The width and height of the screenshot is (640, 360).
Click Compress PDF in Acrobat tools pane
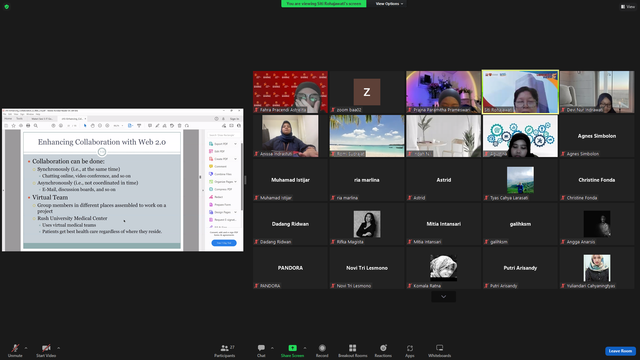221,189
